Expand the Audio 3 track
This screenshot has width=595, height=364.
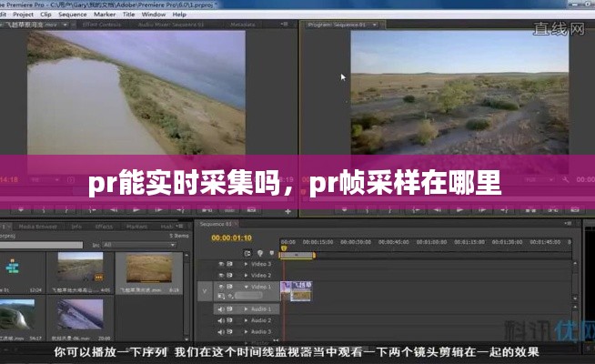tap(246, 332)
